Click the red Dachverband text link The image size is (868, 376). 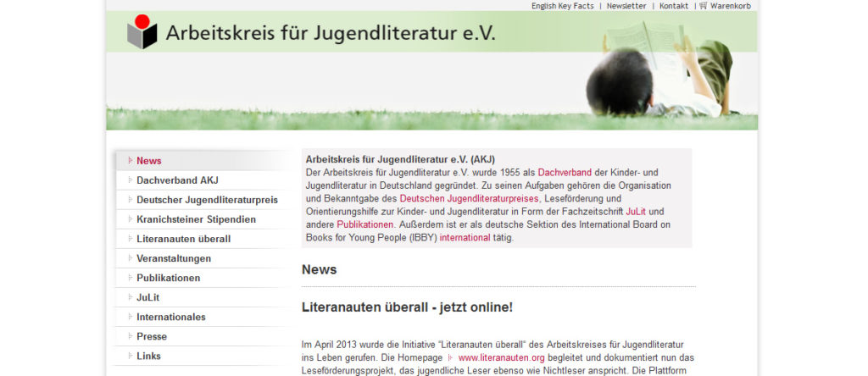(x=565, y=172)
